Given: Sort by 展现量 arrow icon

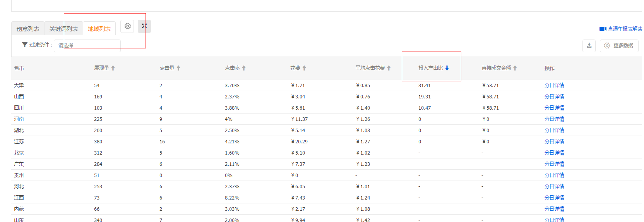Looking at the screenshot, I should [x=113, y=68].
